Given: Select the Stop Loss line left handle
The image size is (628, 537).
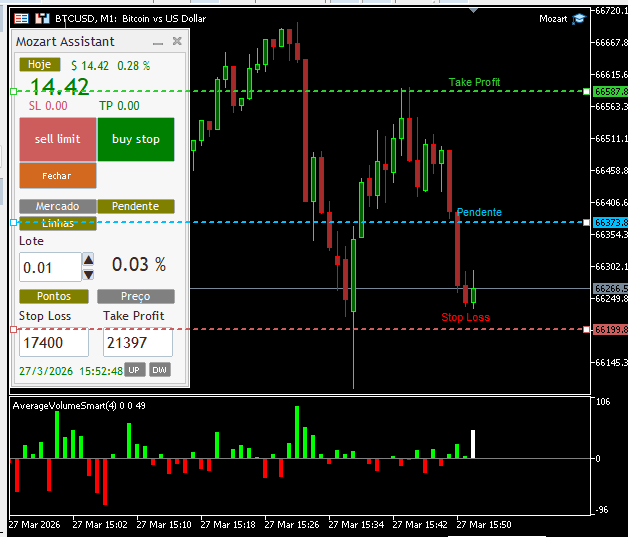Looking at the screenshot, I should [13, 330].
